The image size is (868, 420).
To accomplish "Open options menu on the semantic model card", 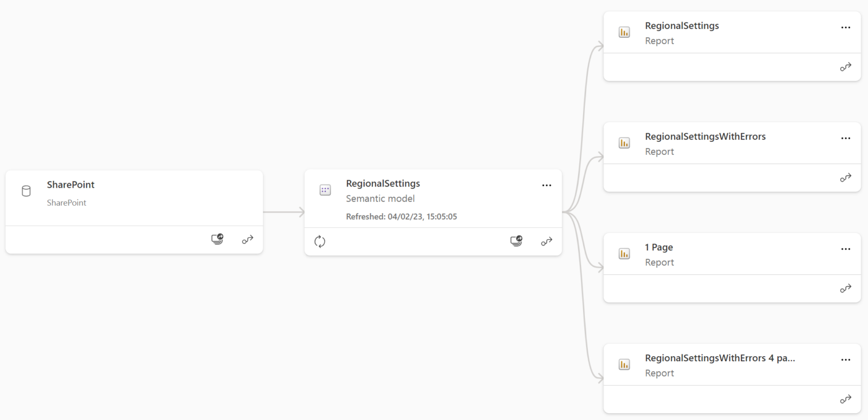I will [x=546, y=185].
